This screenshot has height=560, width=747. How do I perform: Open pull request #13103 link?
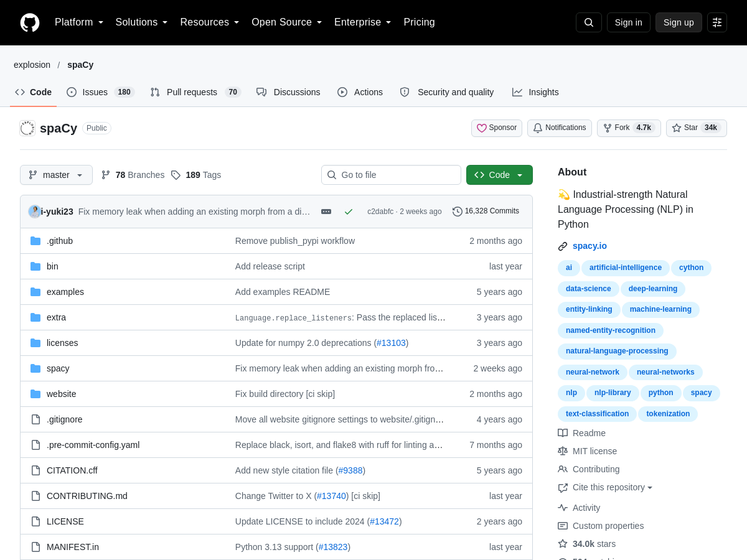coord(391,343)
